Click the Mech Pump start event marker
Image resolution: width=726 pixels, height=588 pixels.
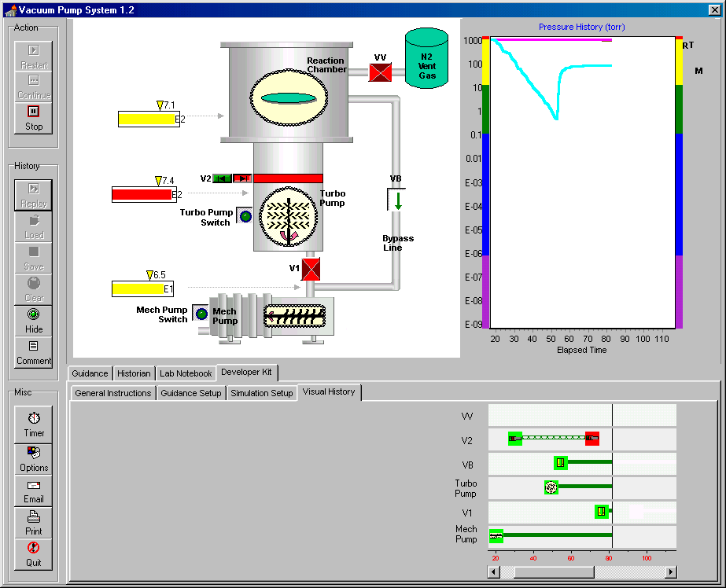[496, 535]
